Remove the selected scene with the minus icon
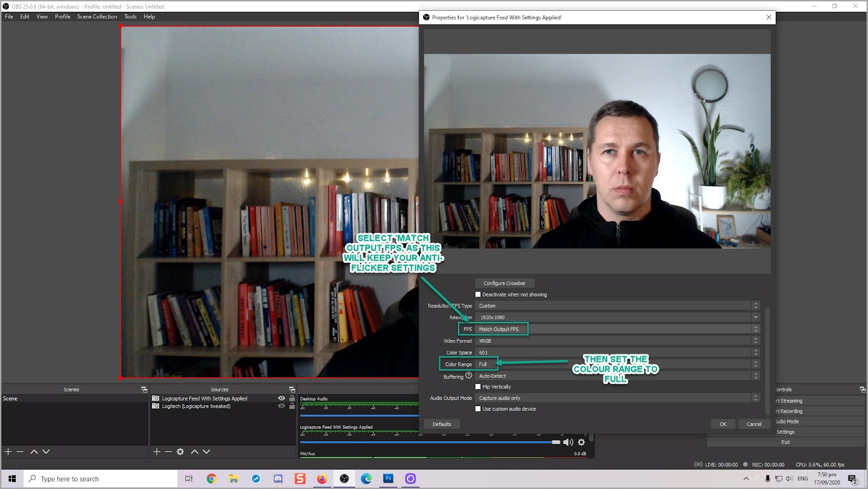Viewport: 868px width, 489px height. [x=20, y=452]
